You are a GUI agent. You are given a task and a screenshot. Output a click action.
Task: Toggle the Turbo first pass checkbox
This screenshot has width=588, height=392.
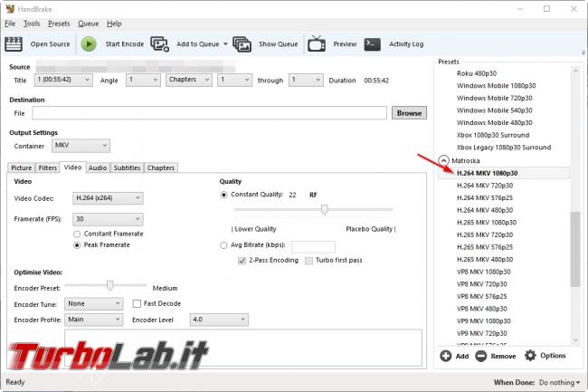309,261
